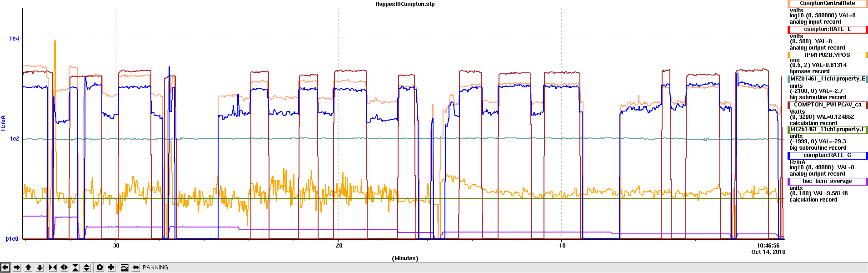Pan the plot left with left arrow
This screenshot has height=273, width=868.
point(5,268)
